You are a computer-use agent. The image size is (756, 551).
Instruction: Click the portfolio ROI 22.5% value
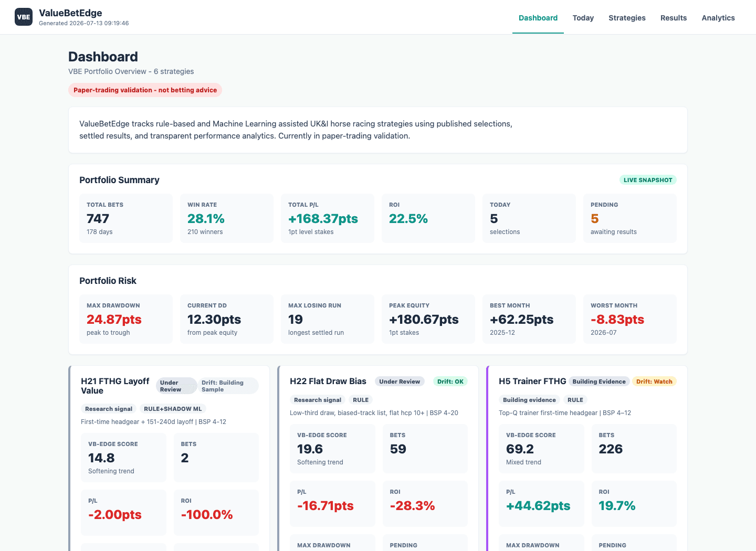point(408,219)
